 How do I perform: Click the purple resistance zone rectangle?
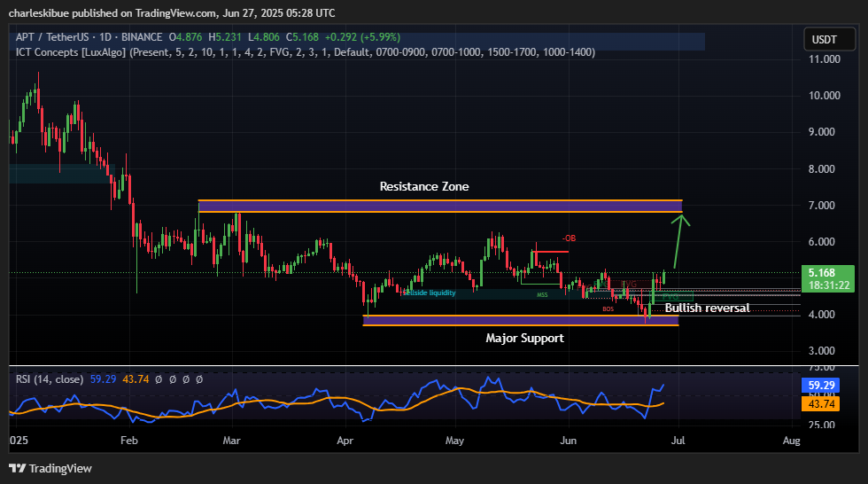pos(440,206)
